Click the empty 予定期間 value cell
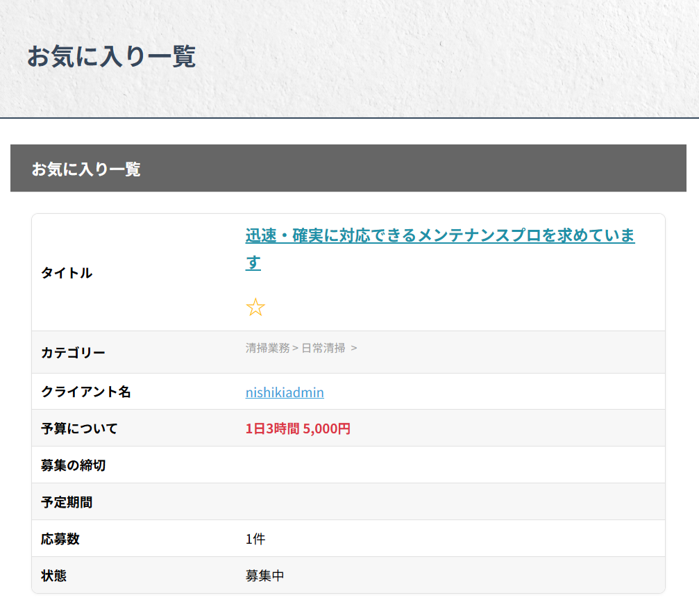Viewport: 699px width, 616px height. tap(450, 502)
